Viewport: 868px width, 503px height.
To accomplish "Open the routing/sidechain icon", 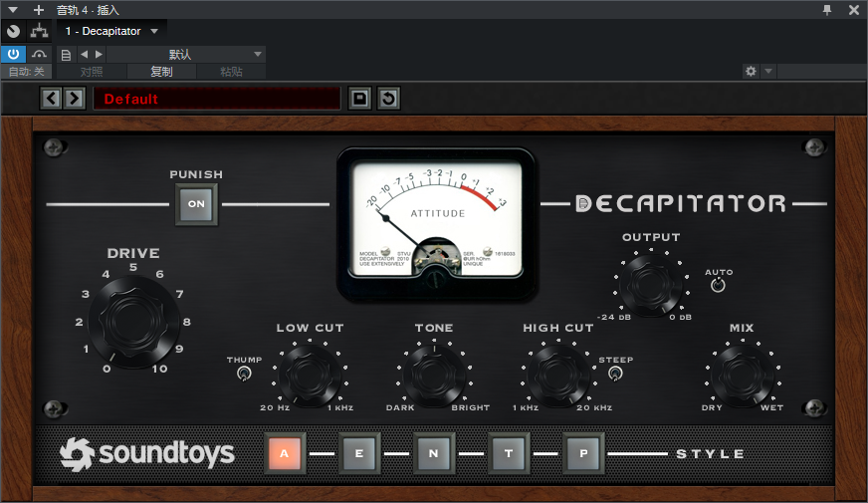I will (39, 31).
